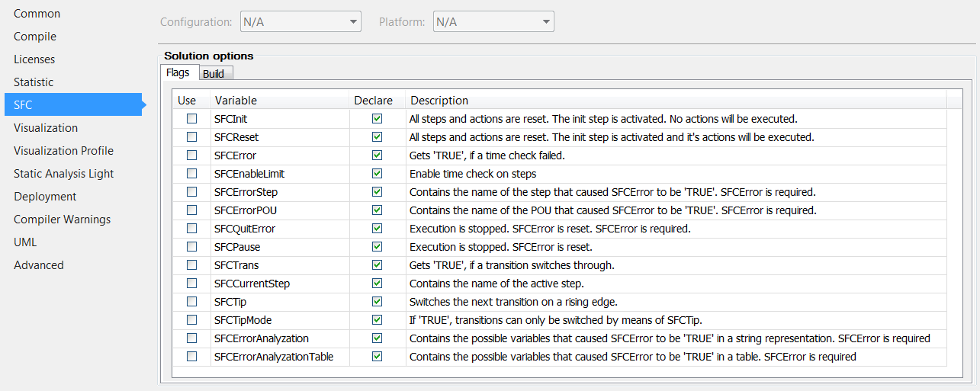The width and height of the screenshot is (980, 391).
Task: Toggle Declare for SFCErrorPOU
Action: point(377,210)
